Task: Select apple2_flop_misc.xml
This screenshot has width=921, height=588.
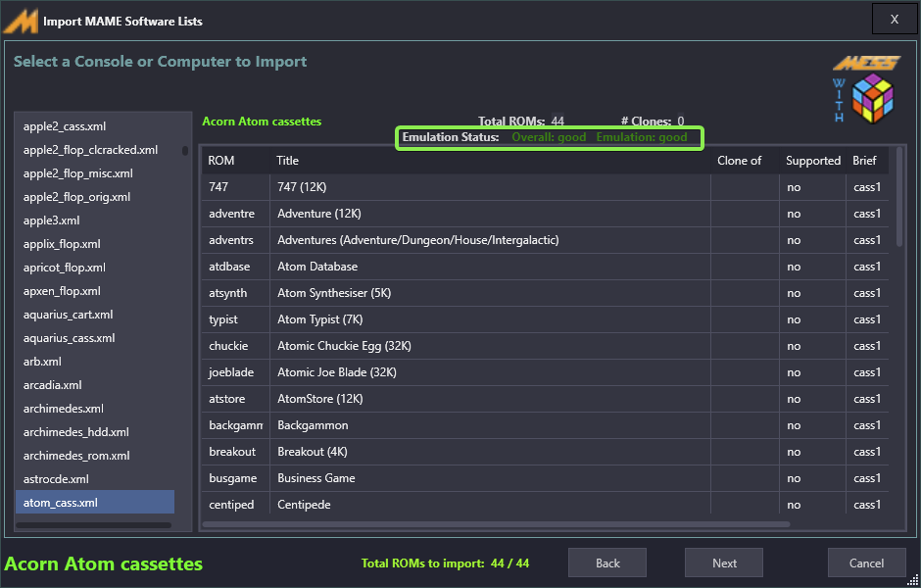Action: click(x=95, y=173)
